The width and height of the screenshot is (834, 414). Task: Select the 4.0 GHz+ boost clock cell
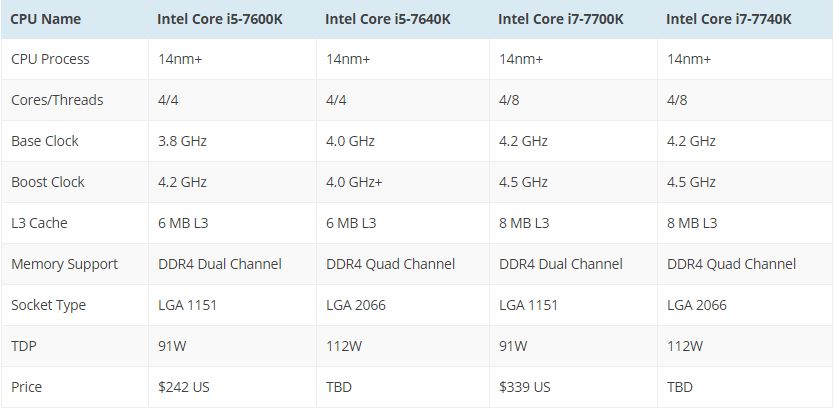coord(355,182)
